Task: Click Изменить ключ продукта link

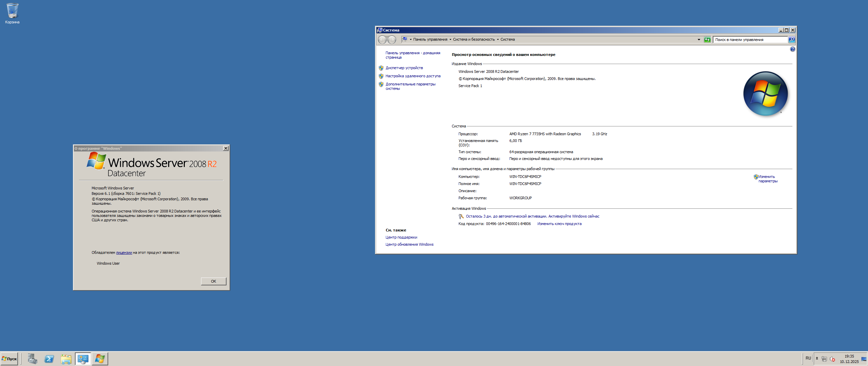Action: [559, 224]
